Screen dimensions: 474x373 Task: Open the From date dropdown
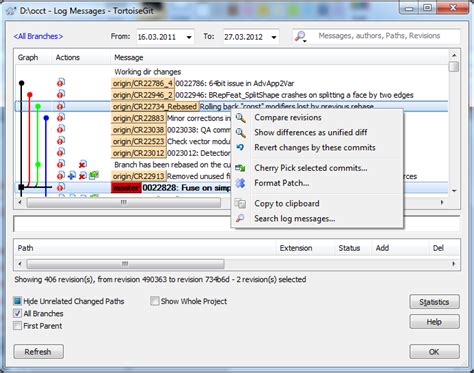click(x=189, y=37)
